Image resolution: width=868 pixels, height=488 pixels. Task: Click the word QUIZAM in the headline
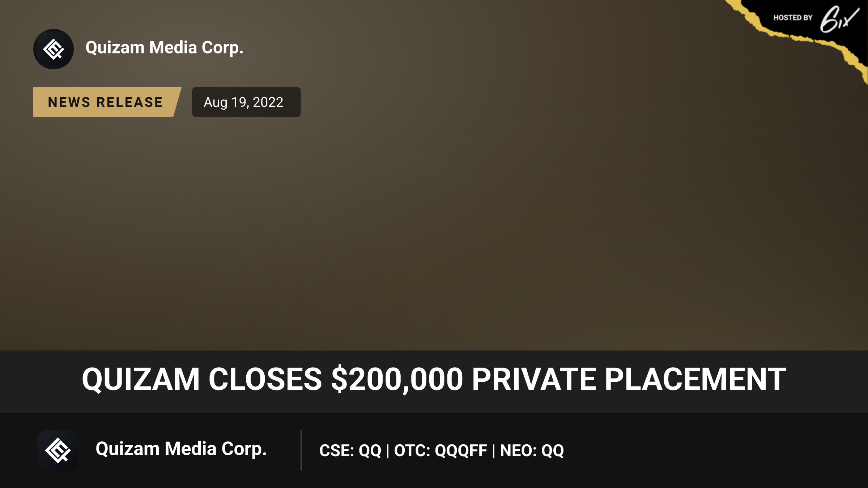tap(141, 380)
